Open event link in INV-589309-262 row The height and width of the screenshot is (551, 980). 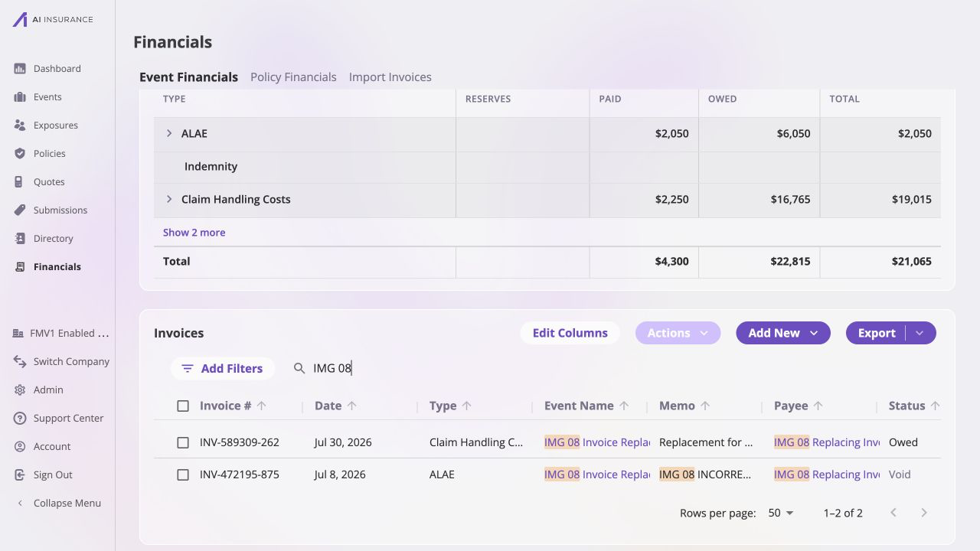pos(597,442)
